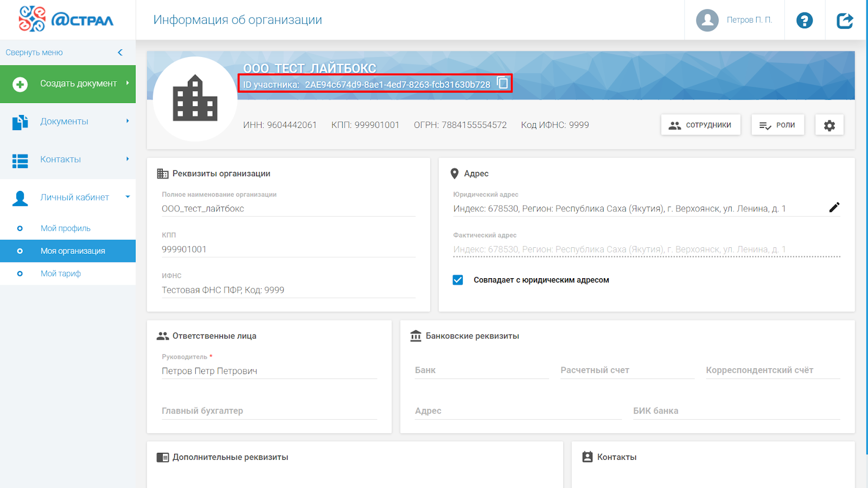Click the green plus icon
Screen dimensions: 868x488
click(x=20, y=84)
